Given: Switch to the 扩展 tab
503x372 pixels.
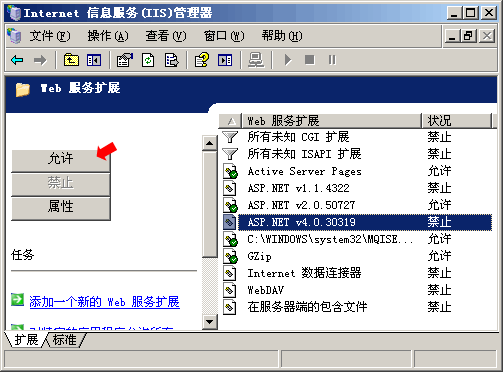Looking at the screenshot, I should pos(26,340).
